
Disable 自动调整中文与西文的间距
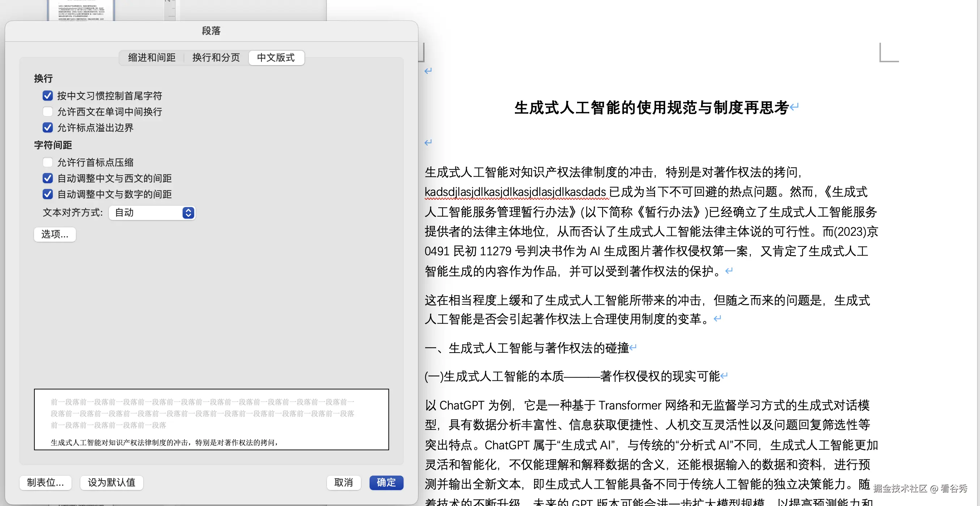pyautogui.click(x=48, y=178)
